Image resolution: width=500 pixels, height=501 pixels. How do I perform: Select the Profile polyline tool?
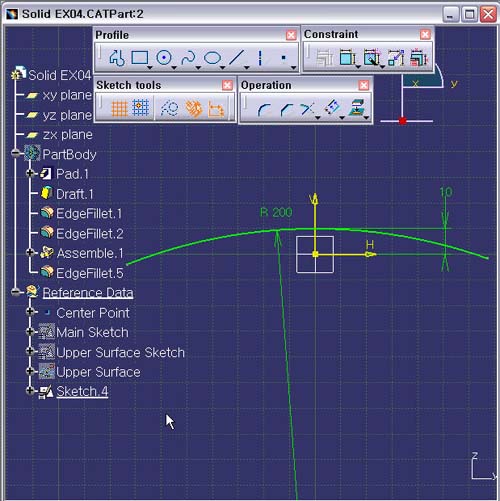(117, 58)
